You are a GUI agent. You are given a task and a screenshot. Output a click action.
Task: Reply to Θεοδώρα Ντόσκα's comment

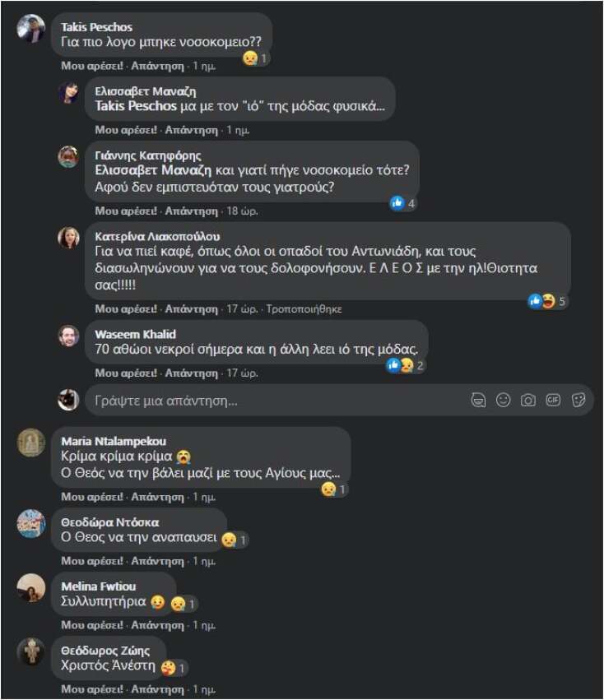[x=157, y=561]
